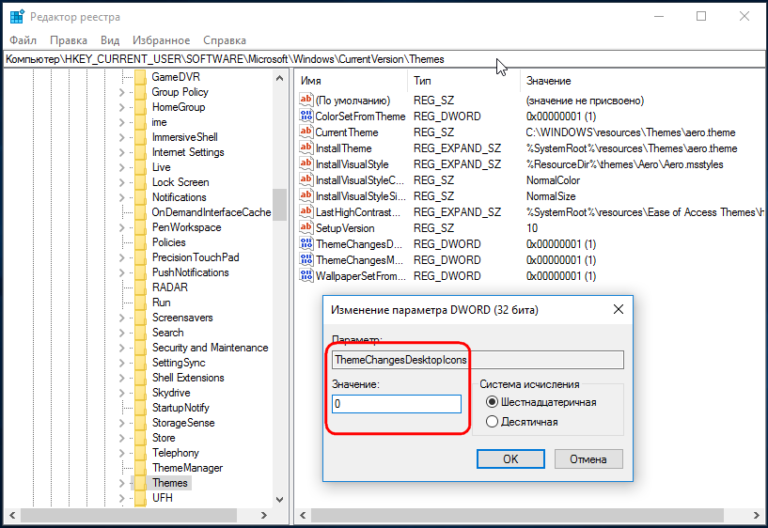
Task: Select the hexadecimal Шестнадцатеричная radio button
Action: [x=491, y=402]
